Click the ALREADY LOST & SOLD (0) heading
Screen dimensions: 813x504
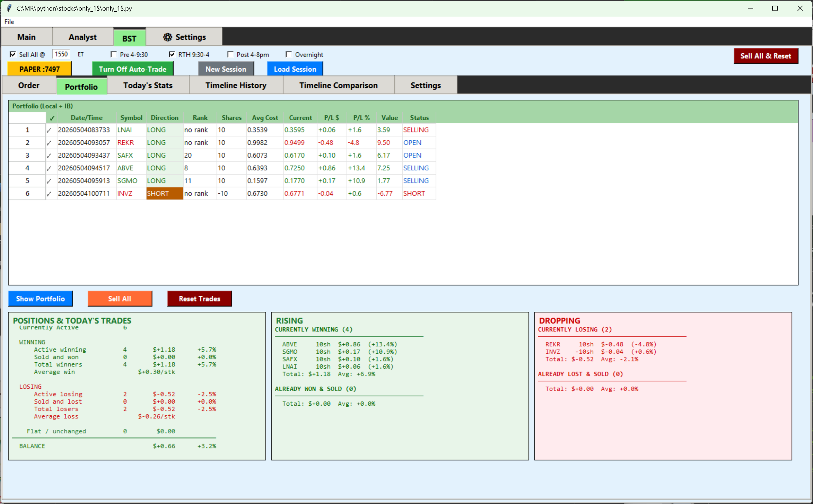pyautogui.click(x=580, y=374)
